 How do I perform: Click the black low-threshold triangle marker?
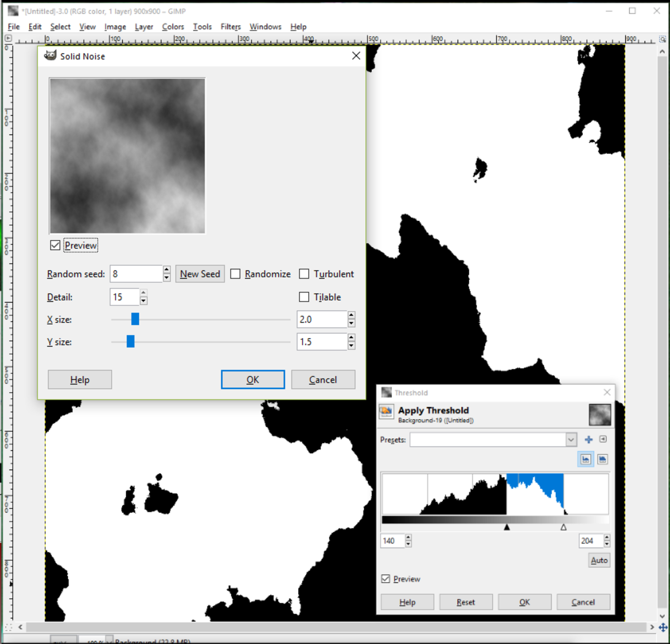[x=508, y=526]
